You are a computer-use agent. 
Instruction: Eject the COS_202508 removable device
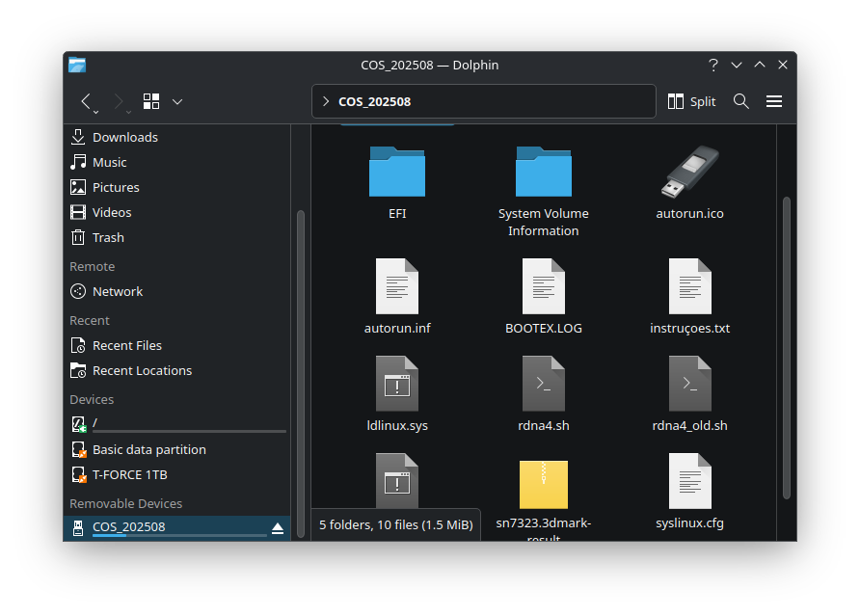(x=278, y=527)
